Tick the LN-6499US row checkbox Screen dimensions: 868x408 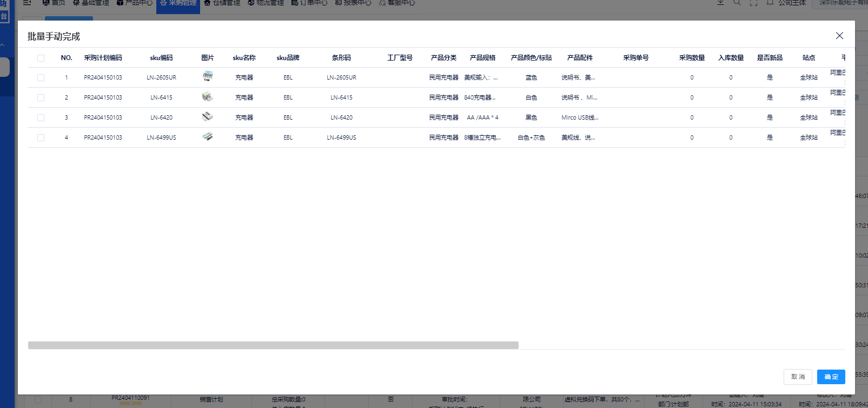[x=41, y=137]
